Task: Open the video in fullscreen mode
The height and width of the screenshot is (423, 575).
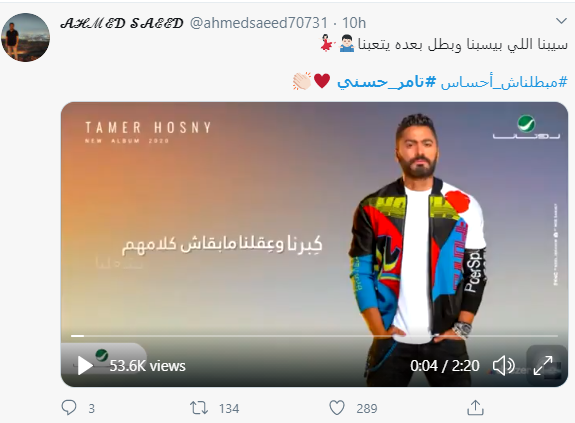Action: [543, 365]
